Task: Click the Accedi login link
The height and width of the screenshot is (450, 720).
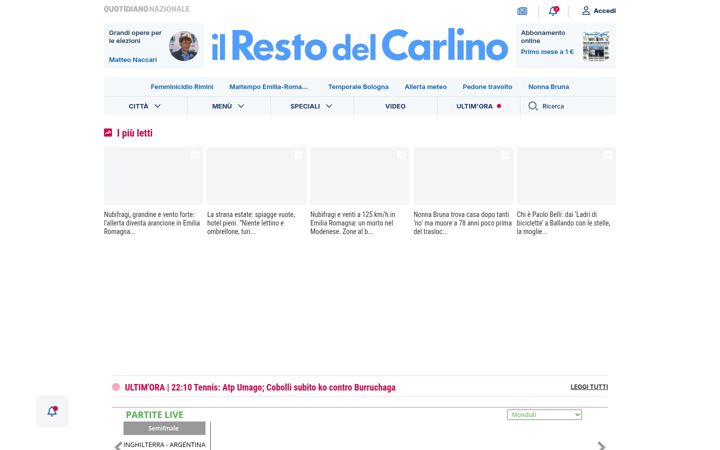Action: coord(604,11)
